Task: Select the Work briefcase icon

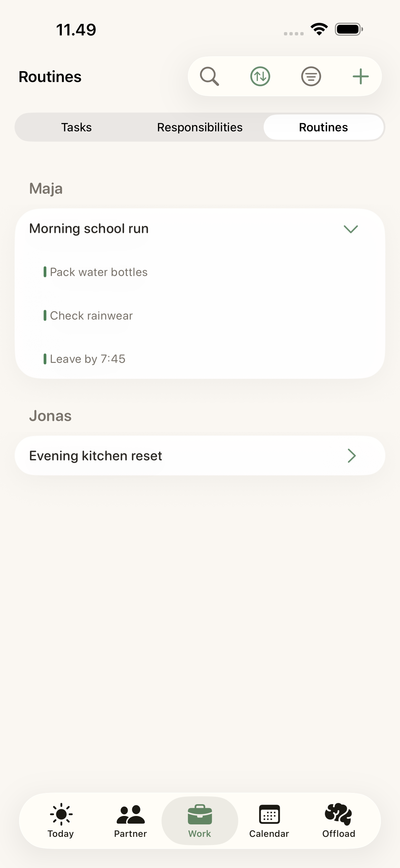Action: (x=200, y=814)
